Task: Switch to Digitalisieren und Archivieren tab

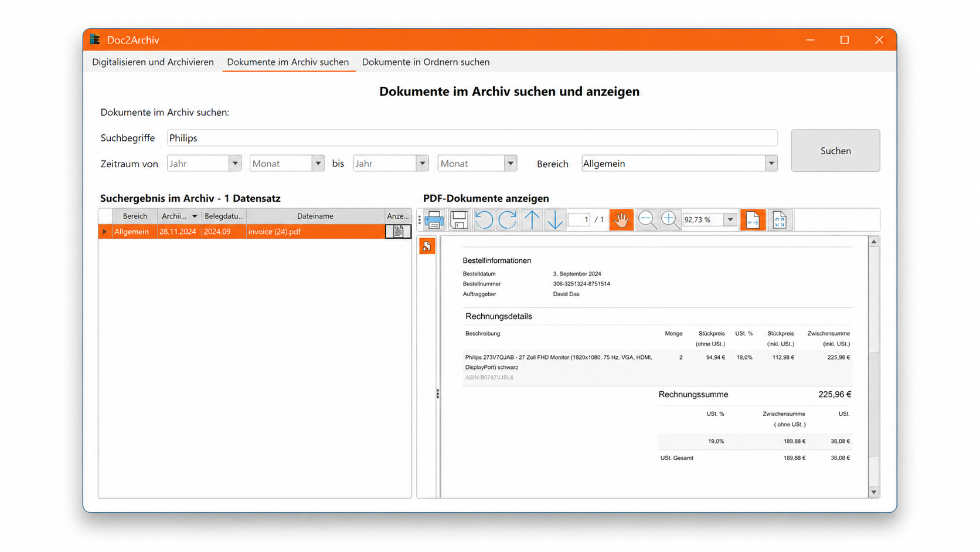Action: point(153,62)
